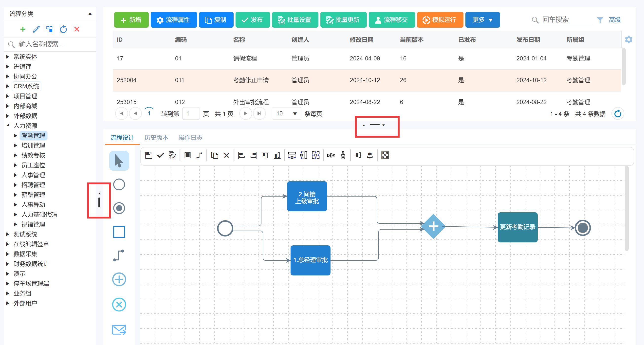Open the 更多 dropdown button

482,20
